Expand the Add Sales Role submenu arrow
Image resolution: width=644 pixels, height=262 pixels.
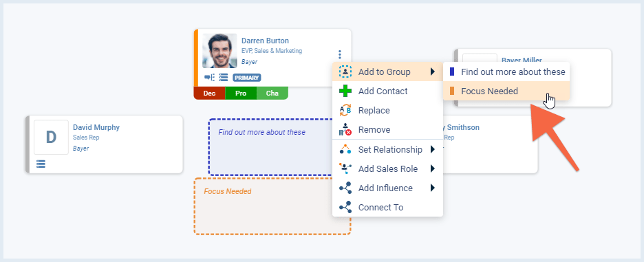tap(433, 168)
